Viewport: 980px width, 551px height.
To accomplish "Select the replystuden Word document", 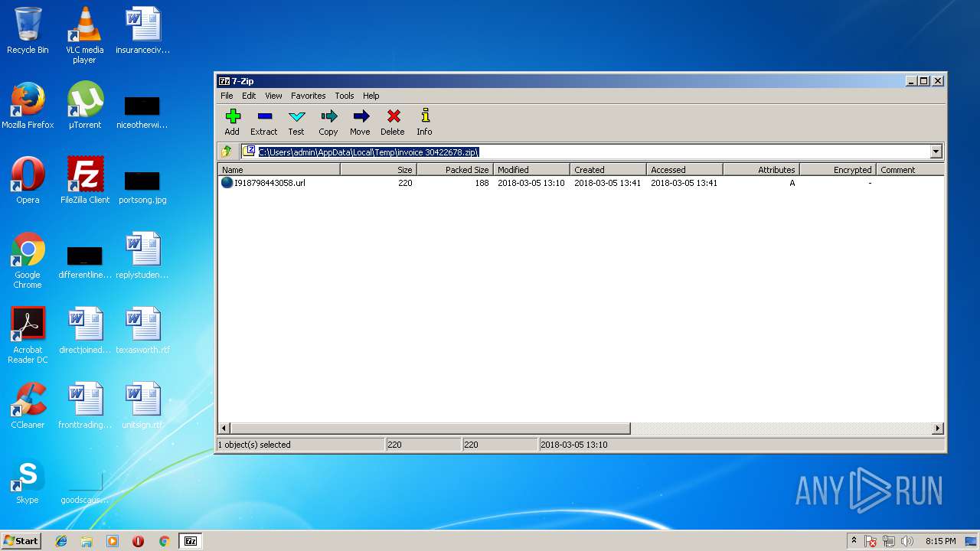I will coord(142,256).
